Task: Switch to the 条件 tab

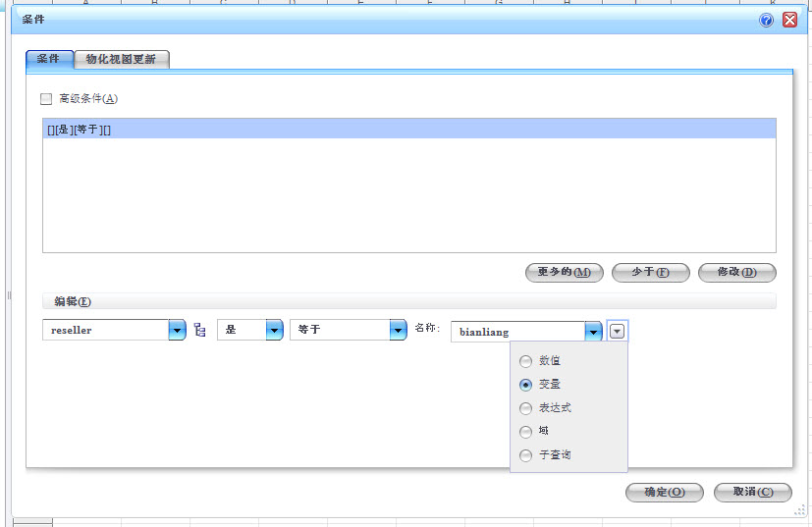Action: click(x=49, y=59)
